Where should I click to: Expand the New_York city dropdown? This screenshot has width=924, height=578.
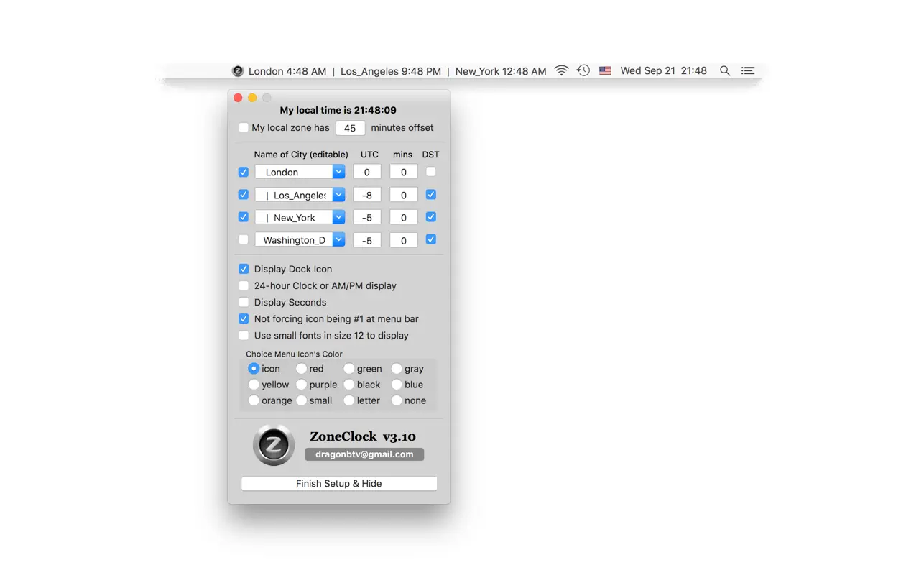click(338, 217)
